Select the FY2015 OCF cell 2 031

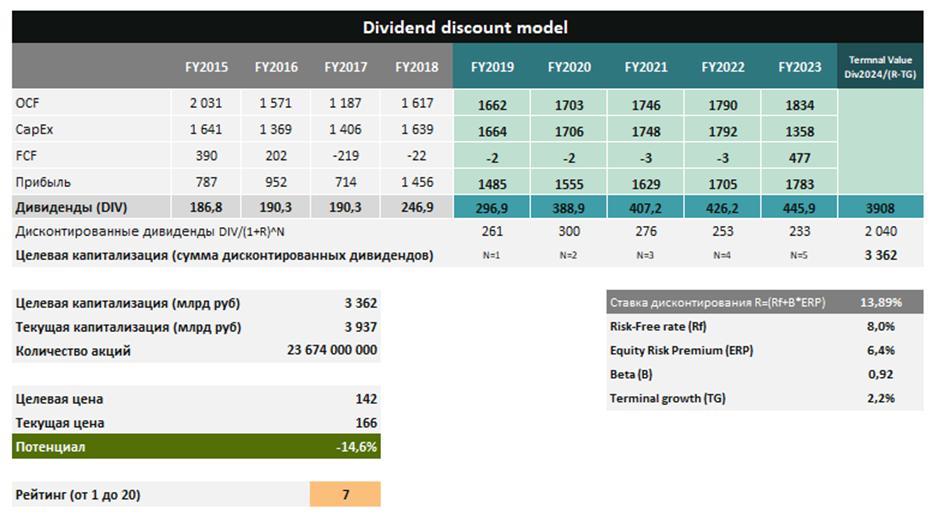[208, 104]
